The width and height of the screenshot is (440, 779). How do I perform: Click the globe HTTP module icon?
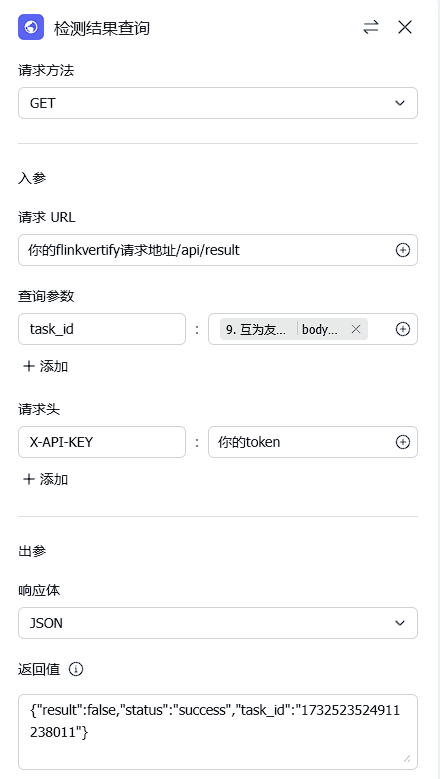pyautogui.click(x=31, y=27)
